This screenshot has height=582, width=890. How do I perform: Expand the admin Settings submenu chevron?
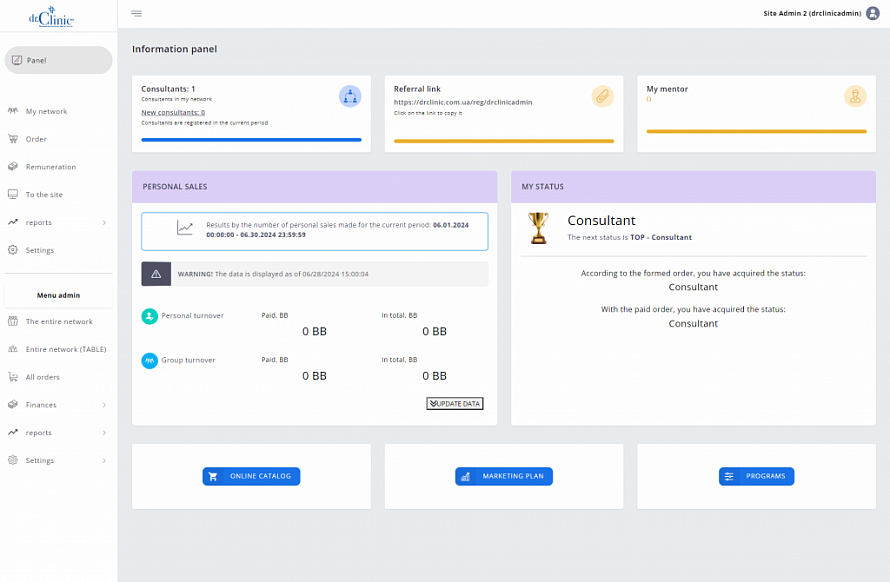tap(104, 460)
